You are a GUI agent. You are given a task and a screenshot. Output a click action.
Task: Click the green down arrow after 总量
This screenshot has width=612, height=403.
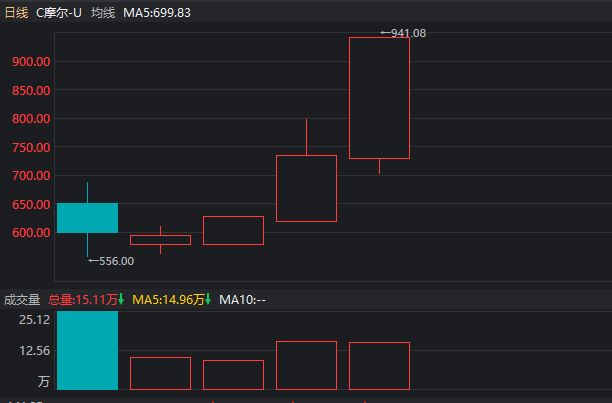pos(121,299)
